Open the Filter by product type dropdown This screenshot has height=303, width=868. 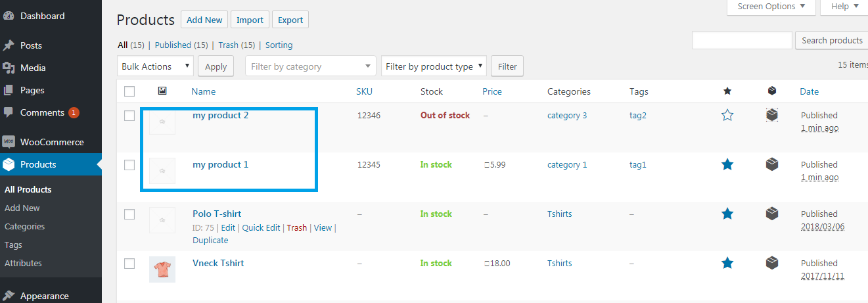pyautogui.click(x=434, y=66)
